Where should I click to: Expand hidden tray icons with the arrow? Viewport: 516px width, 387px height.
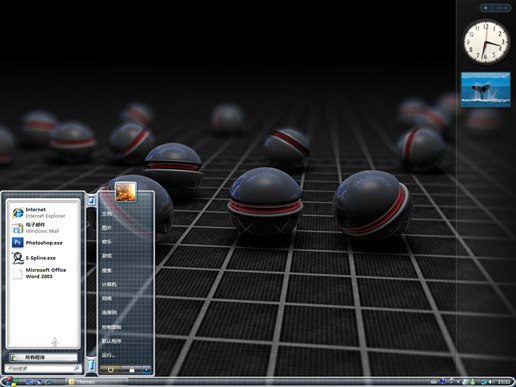[458, 382]
